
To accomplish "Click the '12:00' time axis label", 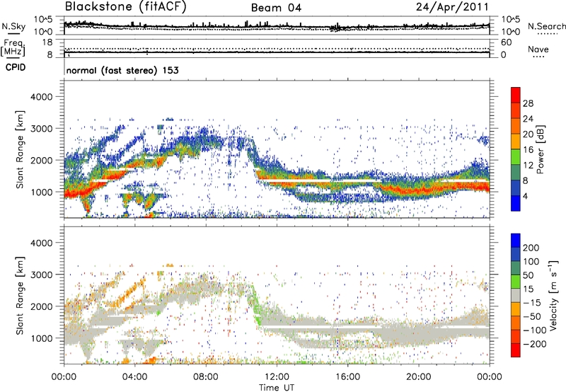I will point(277,377).
